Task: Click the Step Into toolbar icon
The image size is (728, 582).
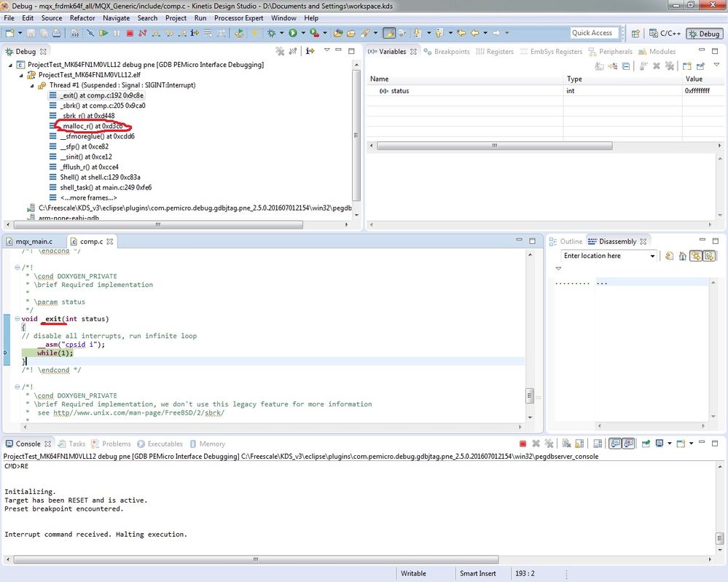Action: (x=155, y=33)
